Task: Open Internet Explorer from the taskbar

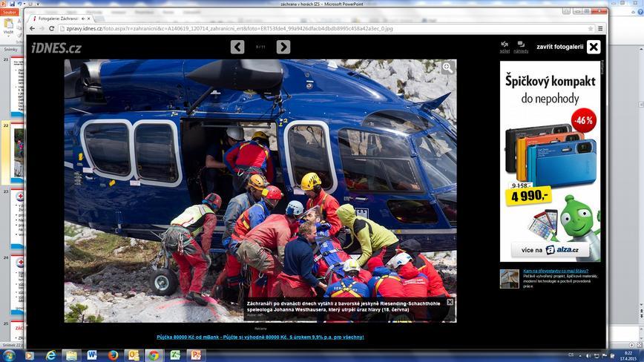Action: click(51, 355)
